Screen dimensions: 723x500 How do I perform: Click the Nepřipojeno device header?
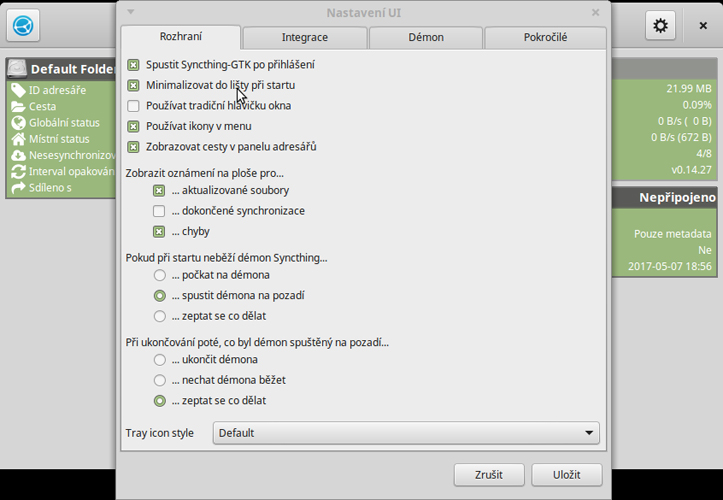point(665,198)
